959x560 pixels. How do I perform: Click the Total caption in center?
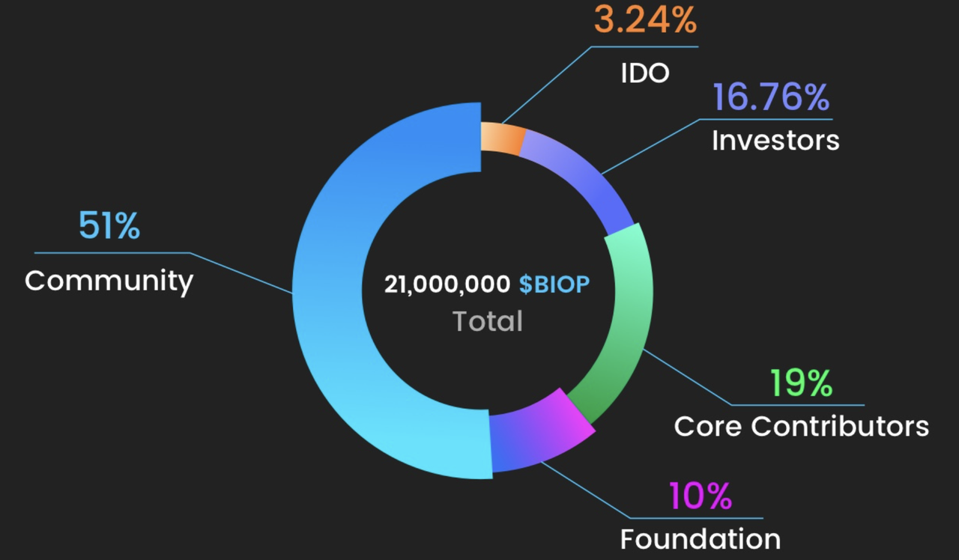488,322
